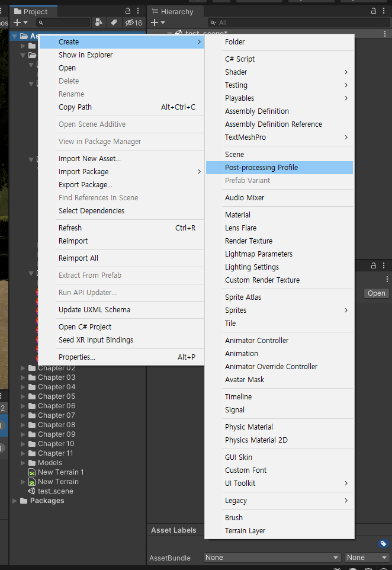Select the Packages folder icon
This screenshot has width=392, height=570.
click(x=24, y=501)
